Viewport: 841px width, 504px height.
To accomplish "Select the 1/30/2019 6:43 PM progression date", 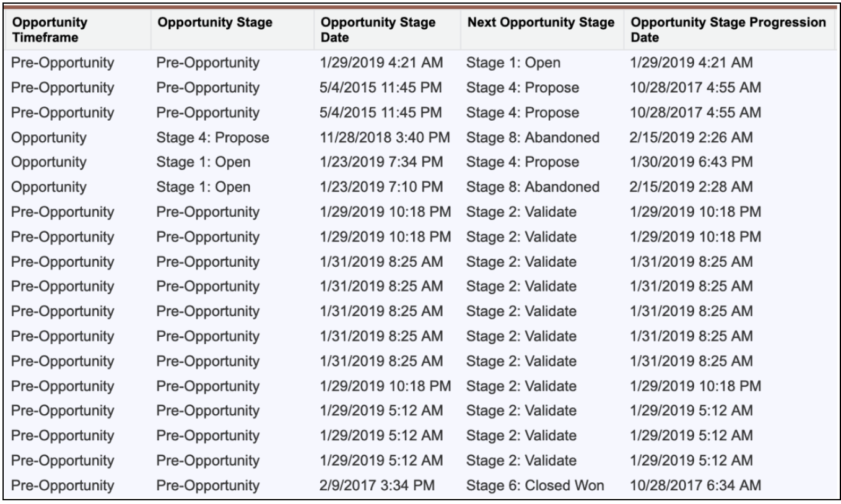I will (691, 162).
